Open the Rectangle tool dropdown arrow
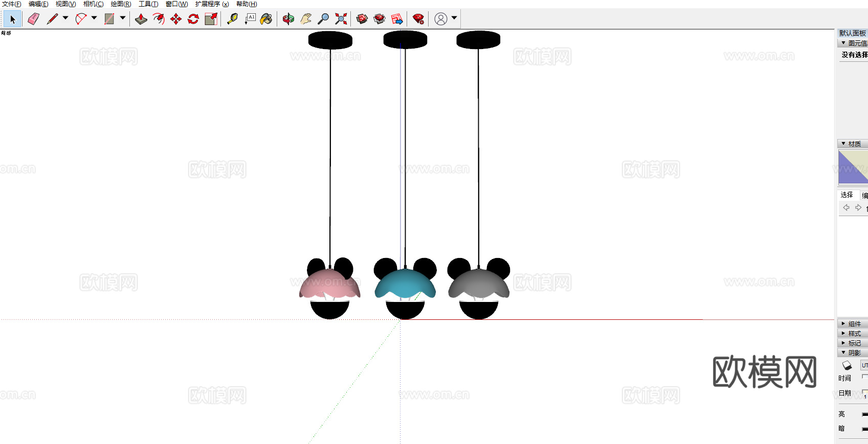The width and height of the screenshot is (868, 444). (x=123, y=18)
